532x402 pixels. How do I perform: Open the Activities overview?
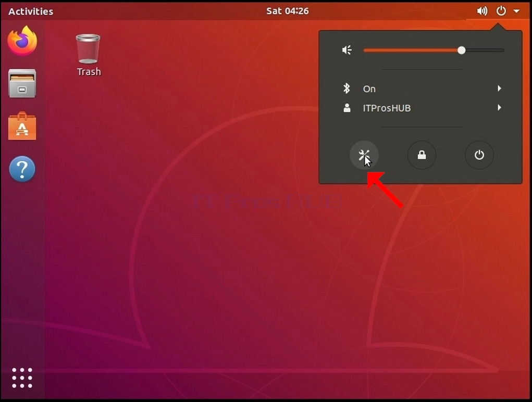[x=31, y=11]
